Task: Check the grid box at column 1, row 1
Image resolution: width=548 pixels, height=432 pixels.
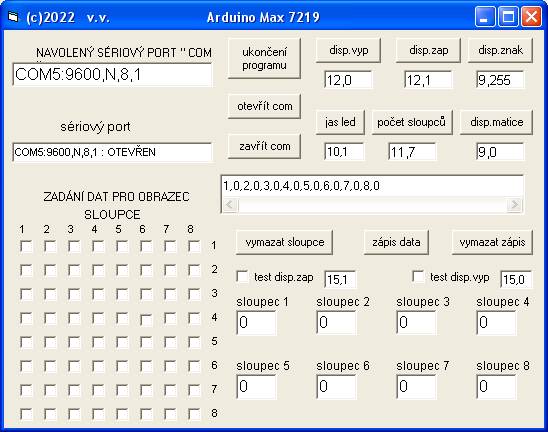Action: pos(27,246)
